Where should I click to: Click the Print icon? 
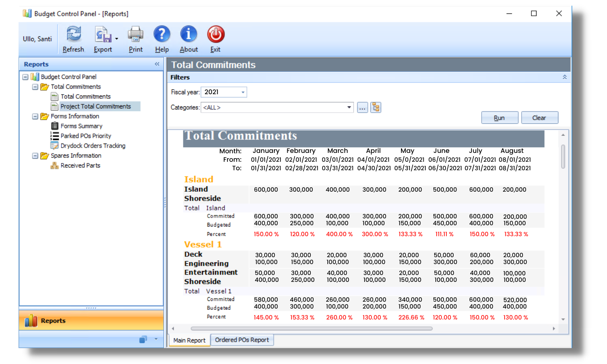click(x=135, y=34)
